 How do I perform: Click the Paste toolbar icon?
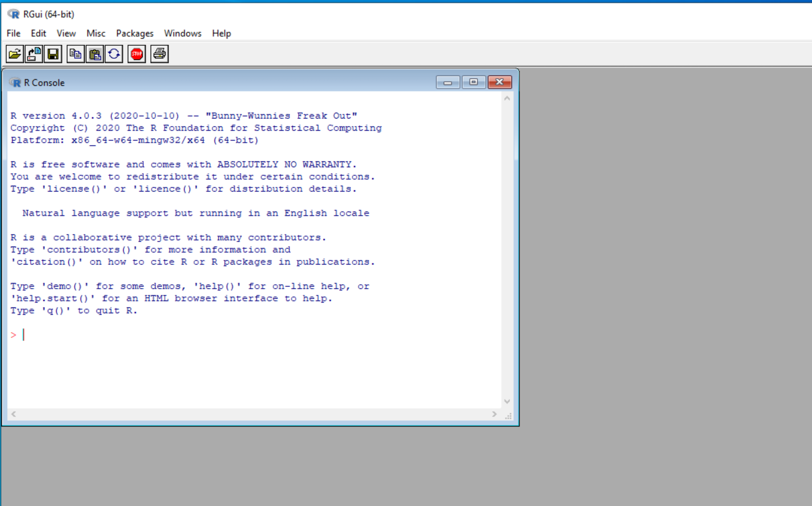coord(95,54)
